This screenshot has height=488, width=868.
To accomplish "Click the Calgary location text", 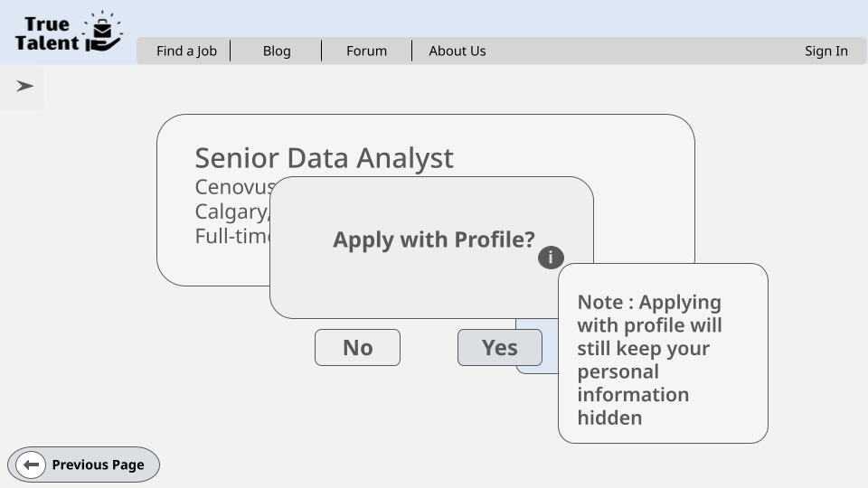I will 231,211.
